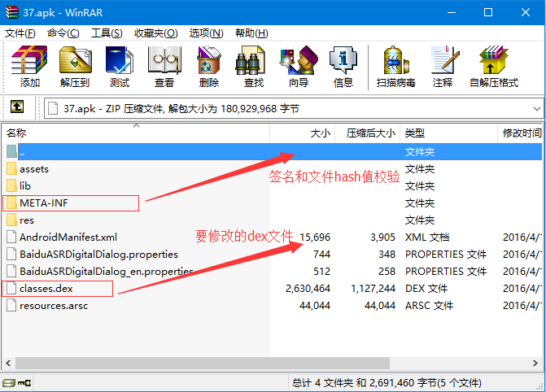The height and width of the screenshot is (392, 546).
Task: Go up one folder level
Action: (x=17, y=107)
